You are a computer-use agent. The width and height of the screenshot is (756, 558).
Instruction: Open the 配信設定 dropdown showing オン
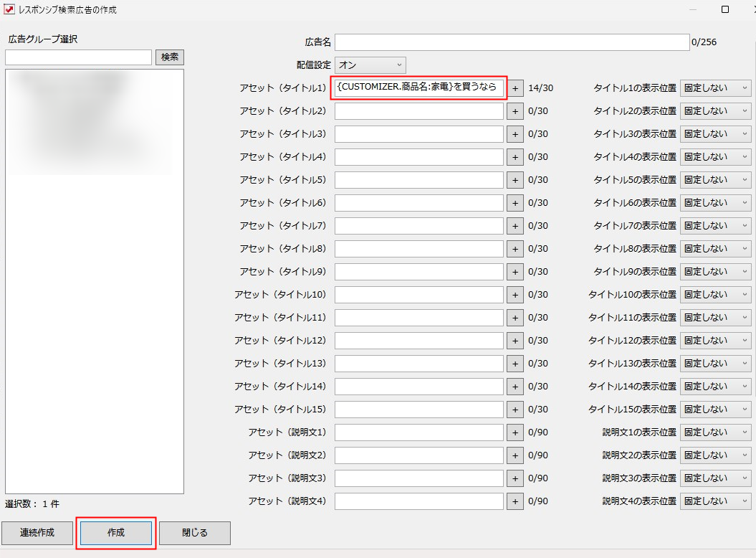pos(370,65)
